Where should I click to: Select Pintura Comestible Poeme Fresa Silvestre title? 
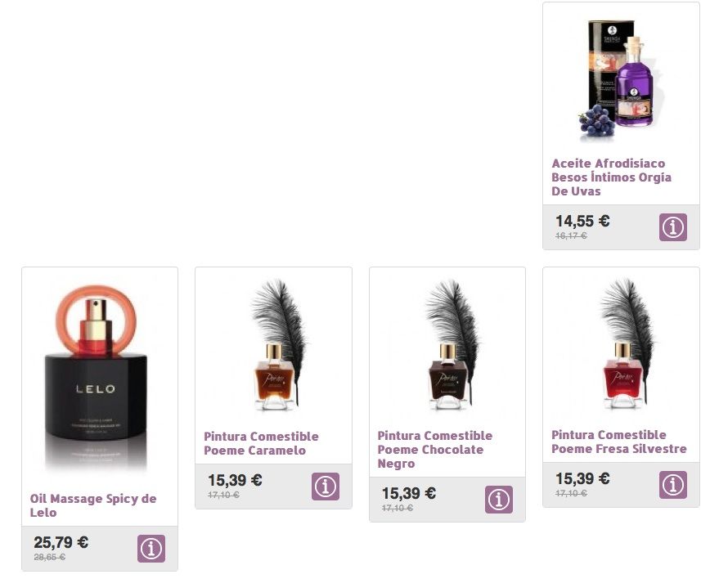(x=619, y=442)
